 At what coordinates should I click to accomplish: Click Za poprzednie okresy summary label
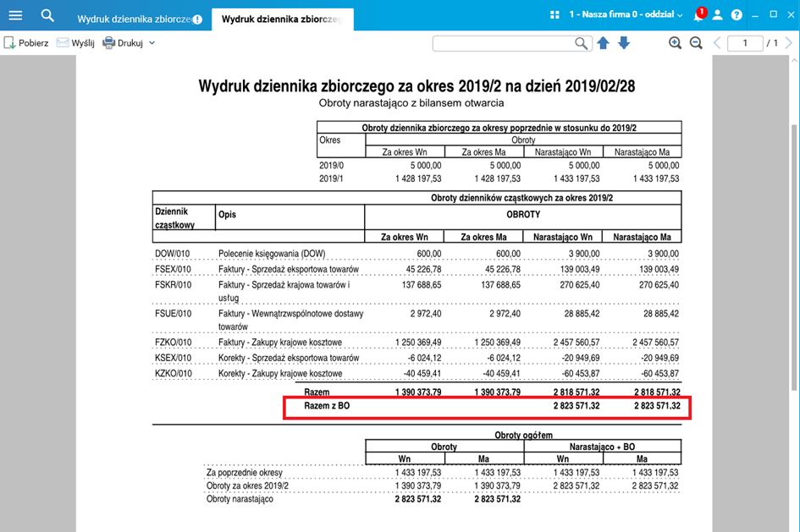245,473
